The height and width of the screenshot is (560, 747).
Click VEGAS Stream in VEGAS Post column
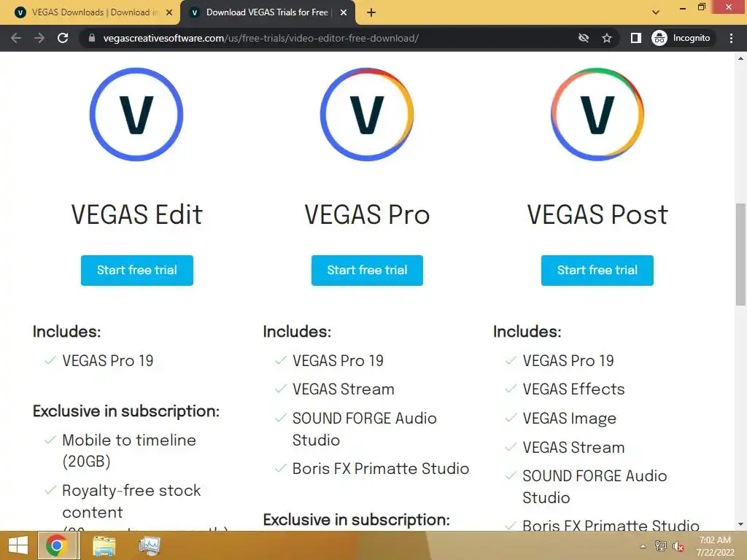pyautogui.click(x=573, y=448)
